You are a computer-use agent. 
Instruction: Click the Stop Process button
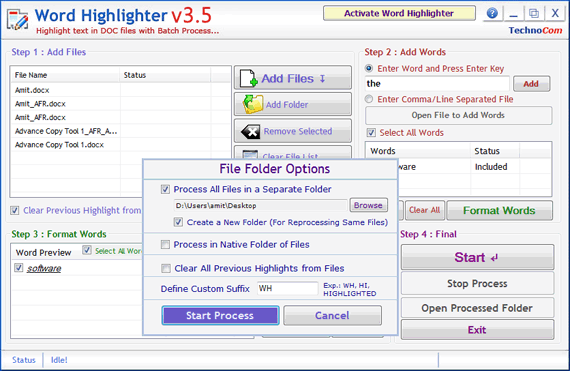pyautogui.click(x=477, y=283)
